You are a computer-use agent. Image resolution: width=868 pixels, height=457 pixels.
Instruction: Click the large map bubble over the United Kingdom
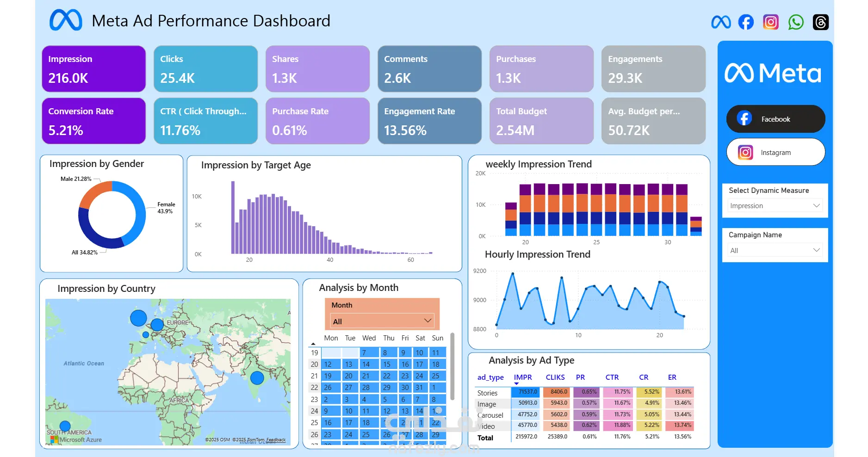[x=138, y=318]
